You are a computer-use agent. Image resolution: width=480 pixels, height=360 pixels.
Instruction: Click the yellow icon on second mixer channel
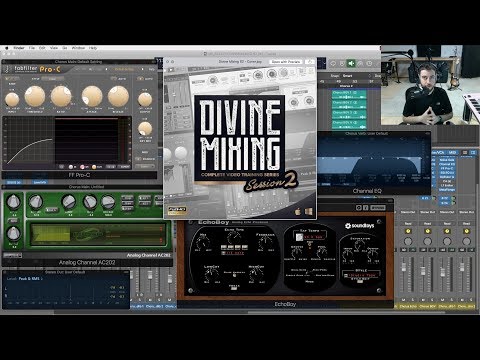pyautogui.click(x=427, y=231)
